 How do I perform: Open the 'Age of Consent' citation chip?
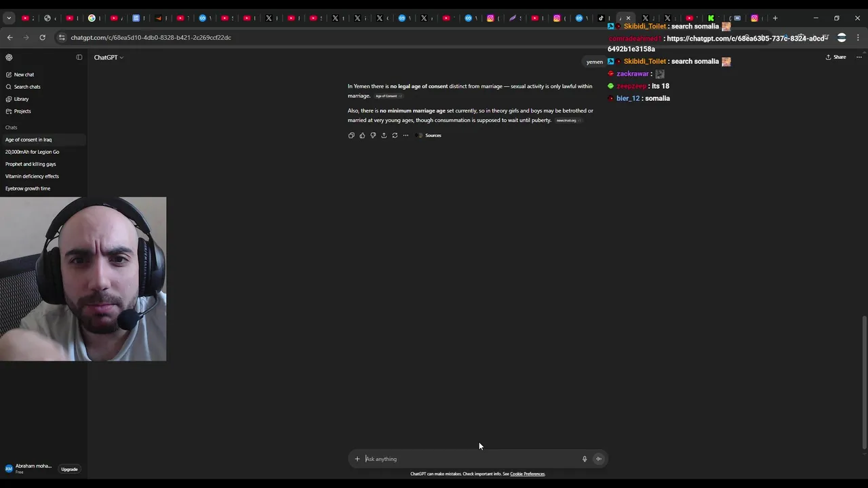[x=389, y=96]
